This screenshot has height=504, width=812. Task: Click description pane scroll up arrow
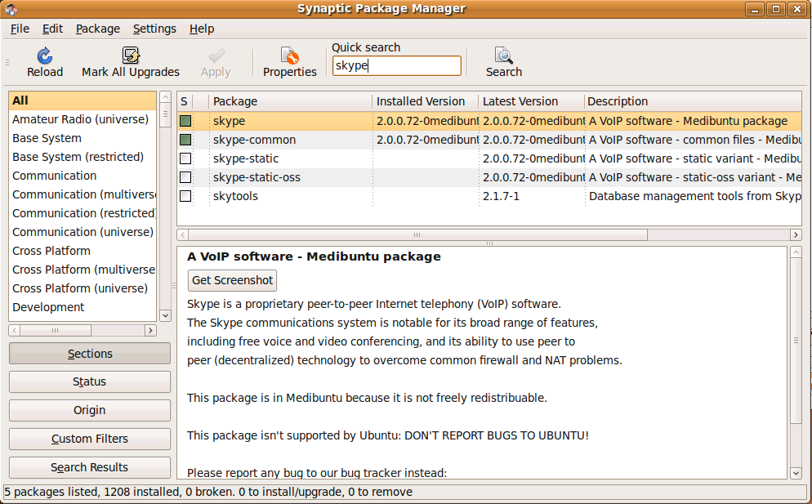click(796, 252)
